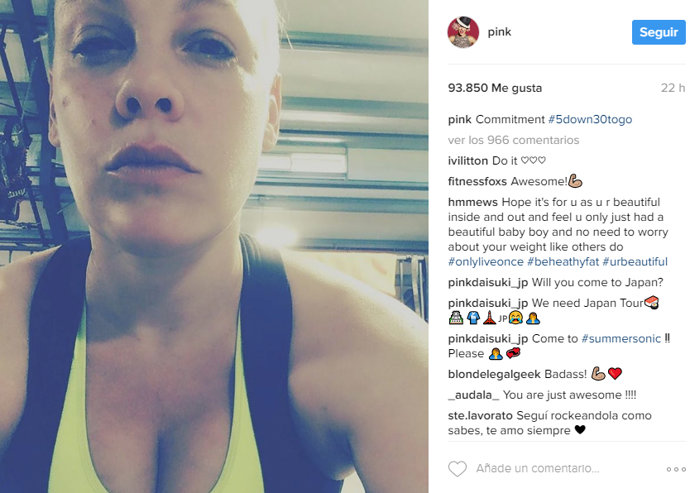Viewport: 690px width, 493px height.
Task: Open commenter blondelegalgeek's profile
Action: point(494,374)
